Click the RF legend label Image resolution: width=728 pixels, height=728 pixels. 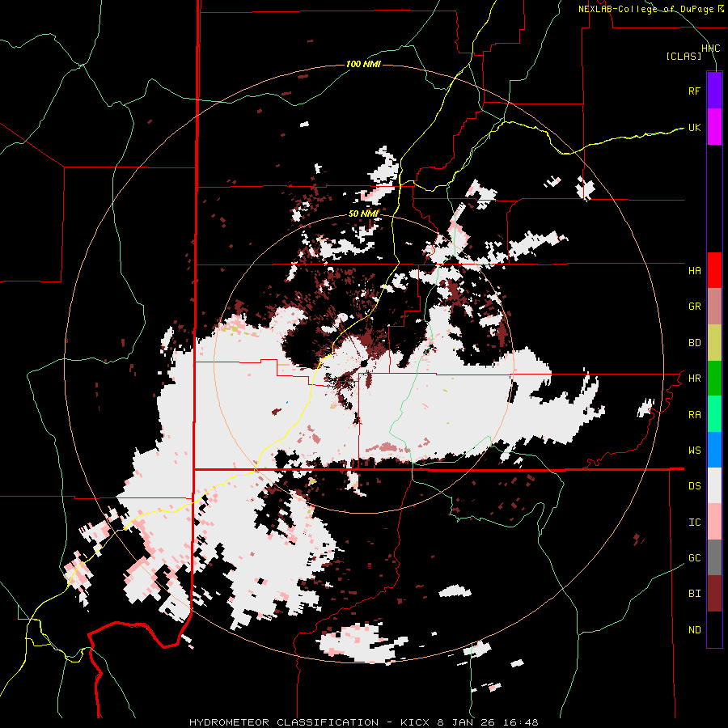pyautogui.click(x=694, y=91)
